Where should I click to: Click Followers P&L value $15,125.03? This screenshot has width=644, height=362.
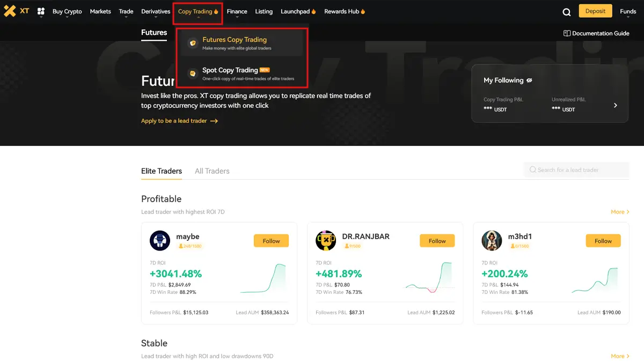pos(196,313)
